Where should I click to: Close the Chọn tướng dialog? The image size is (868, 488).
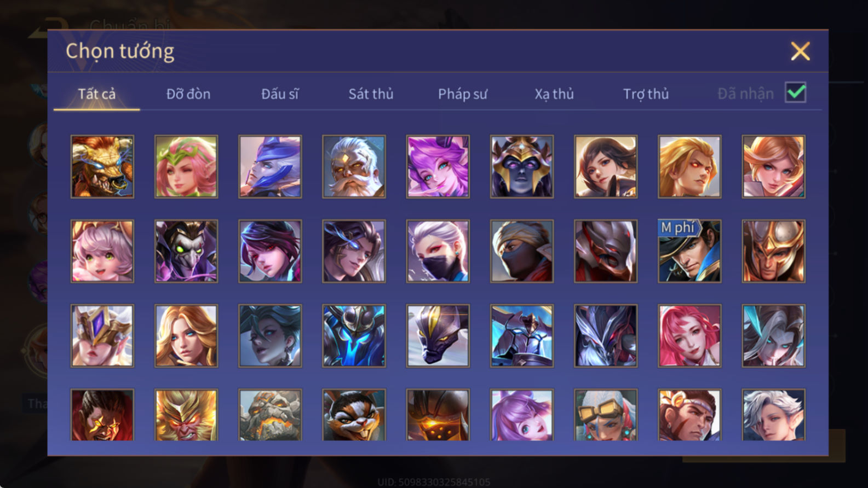coord(800,51)
